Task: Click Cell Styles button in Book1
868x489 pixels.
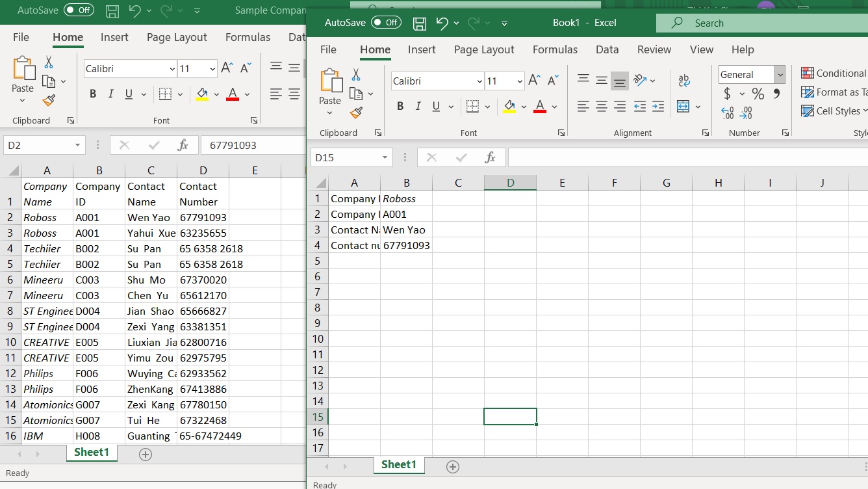Action: coord(834,111)
